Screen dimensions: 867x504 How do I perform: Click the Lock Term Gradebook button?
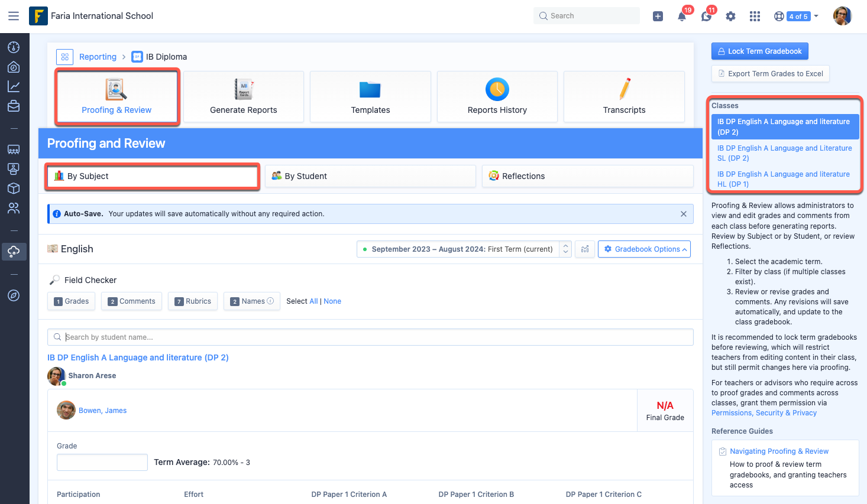pos(759,51)
